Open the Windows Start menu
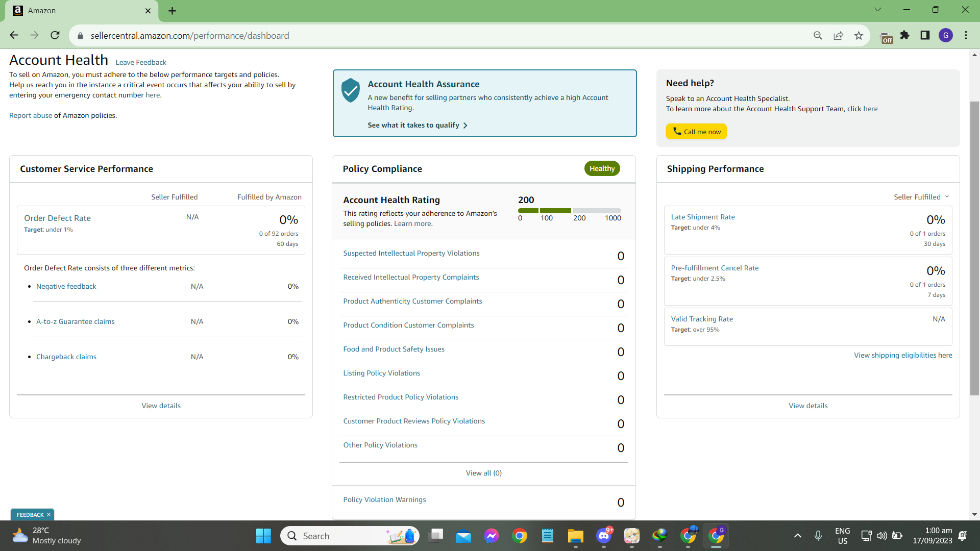980x551 pixels. (263, 536)
